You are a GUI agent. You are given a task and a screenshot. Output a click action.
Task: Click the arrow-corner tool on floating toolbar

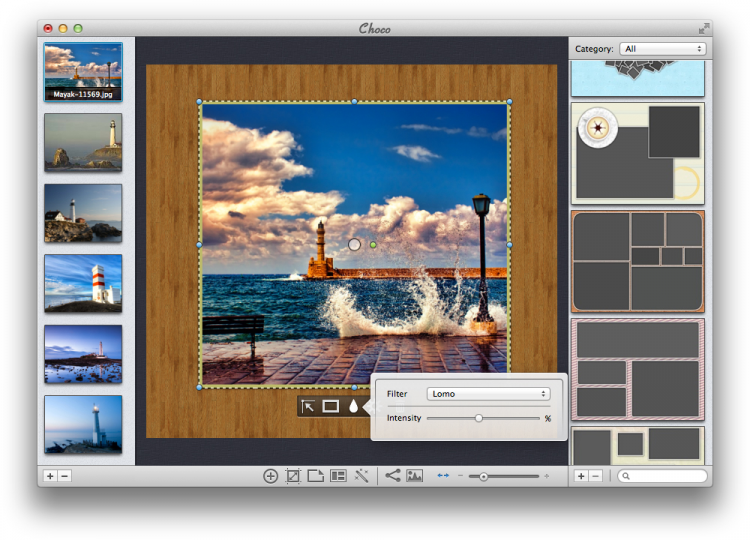click(308, 406)
